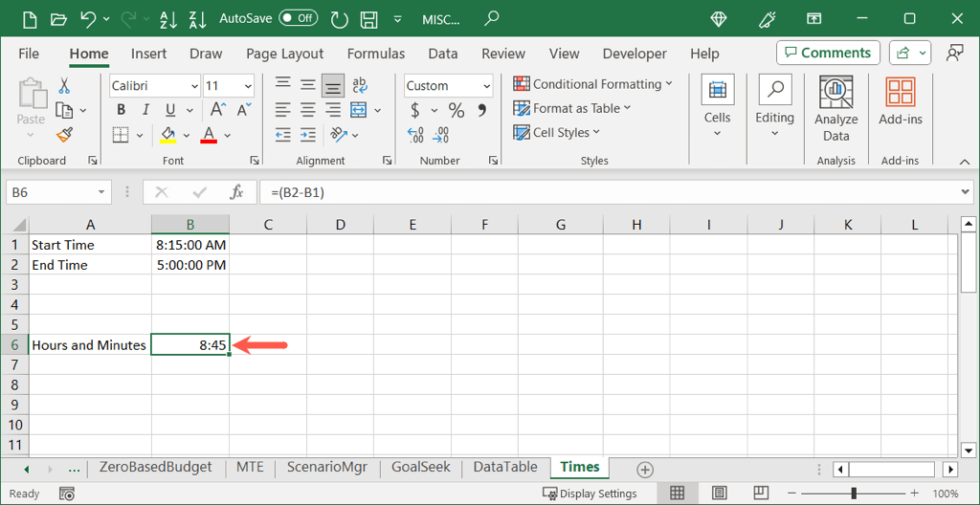Select the GoalSeek sheet tab
The height and width of the screenshot is (505, 980).
coord(421,467)
